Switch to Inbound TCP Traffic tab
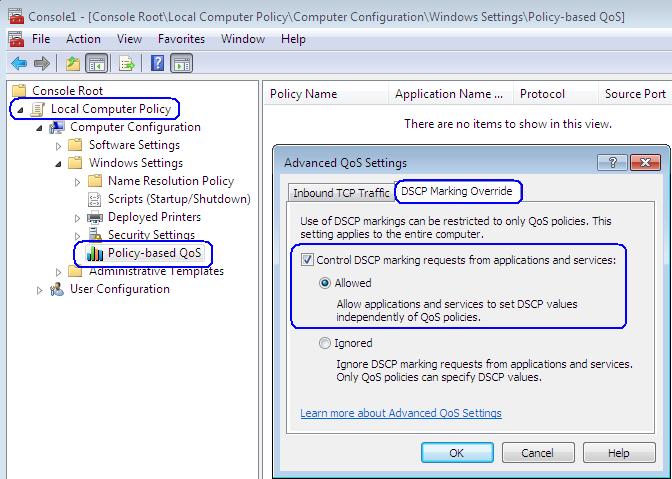 (340, 193)
